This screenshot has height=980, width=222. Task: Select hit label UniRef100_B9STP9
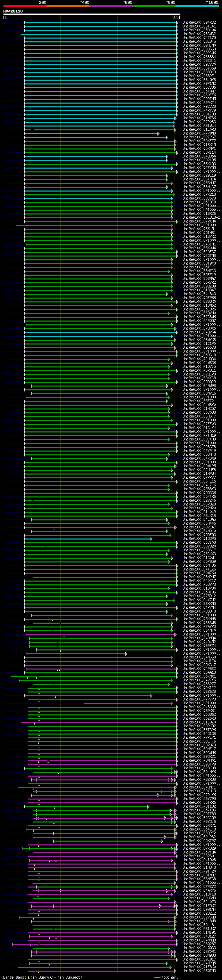pos(199,764)
